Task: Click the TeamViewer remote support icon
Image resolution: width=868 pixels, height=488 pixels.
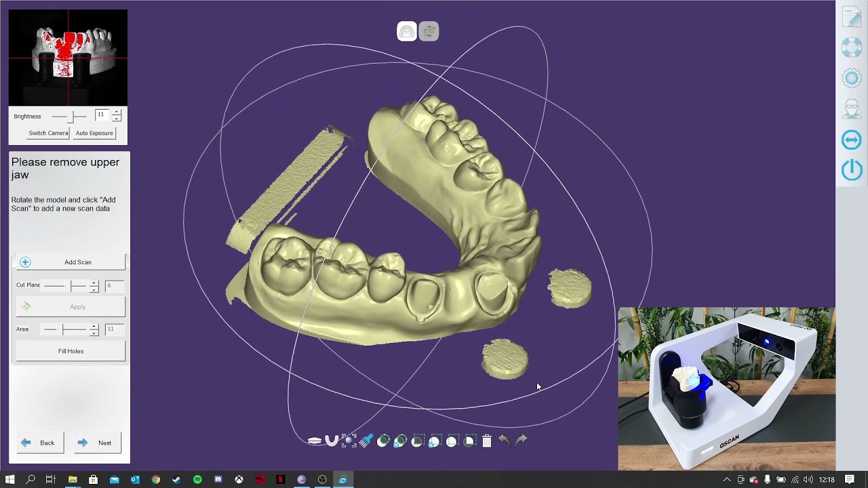Action: (x=852, y=140)
